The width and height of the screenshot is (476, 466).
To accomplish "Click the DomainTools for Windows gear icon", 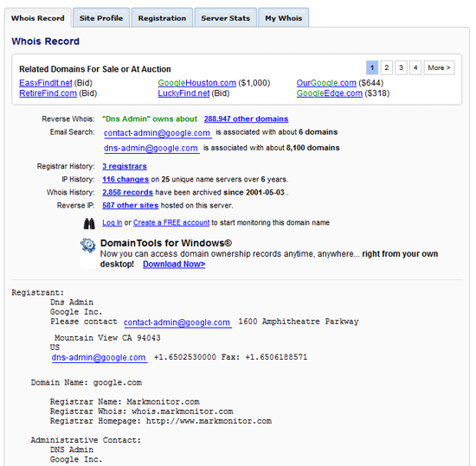I will coord(88,246).
